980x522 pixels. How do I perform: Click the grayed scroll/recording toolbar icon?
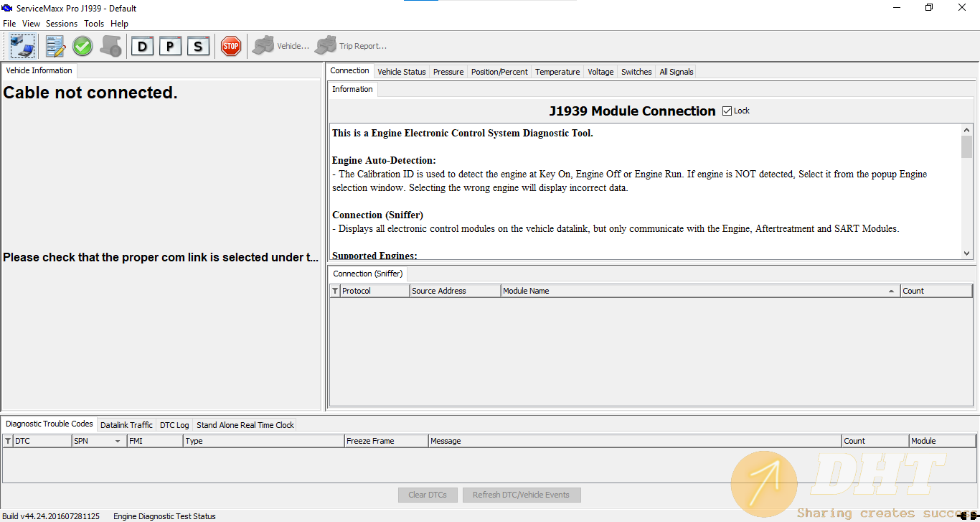(x=110, y=46)
